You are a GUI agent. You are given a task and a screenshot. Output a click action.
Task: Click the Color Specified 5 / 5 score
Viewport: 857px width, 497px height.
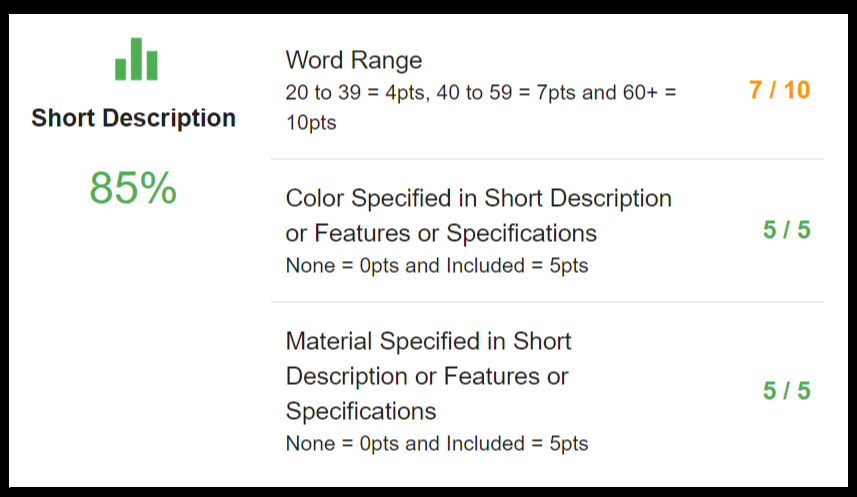pyautogui.click(x=786, y=230)
